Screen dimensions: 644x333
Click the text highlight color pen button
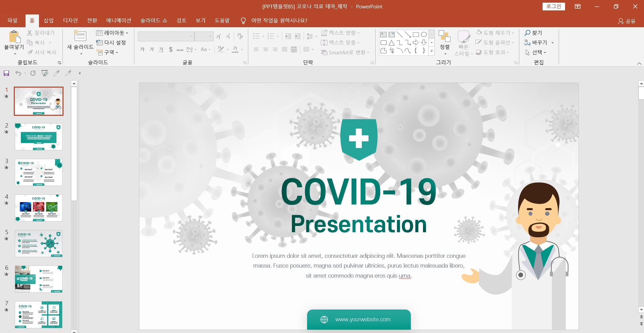point(221,49)
